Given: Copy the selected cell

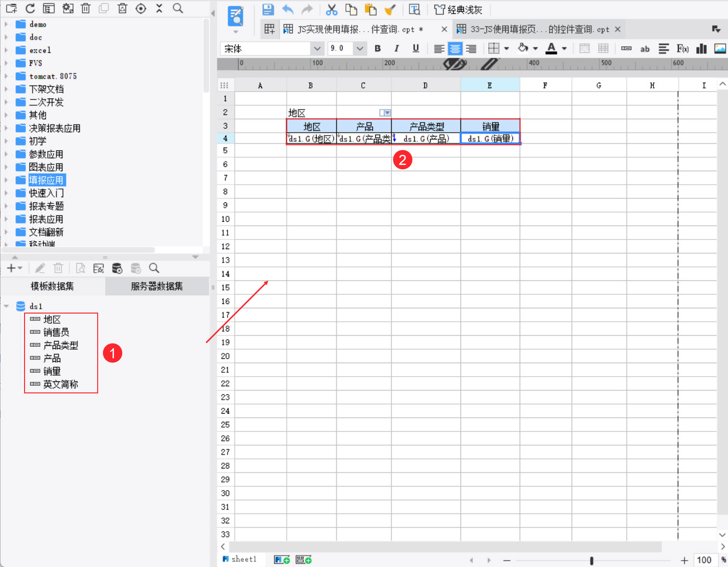Looking at the screenshot, I should tap(351, 9).
